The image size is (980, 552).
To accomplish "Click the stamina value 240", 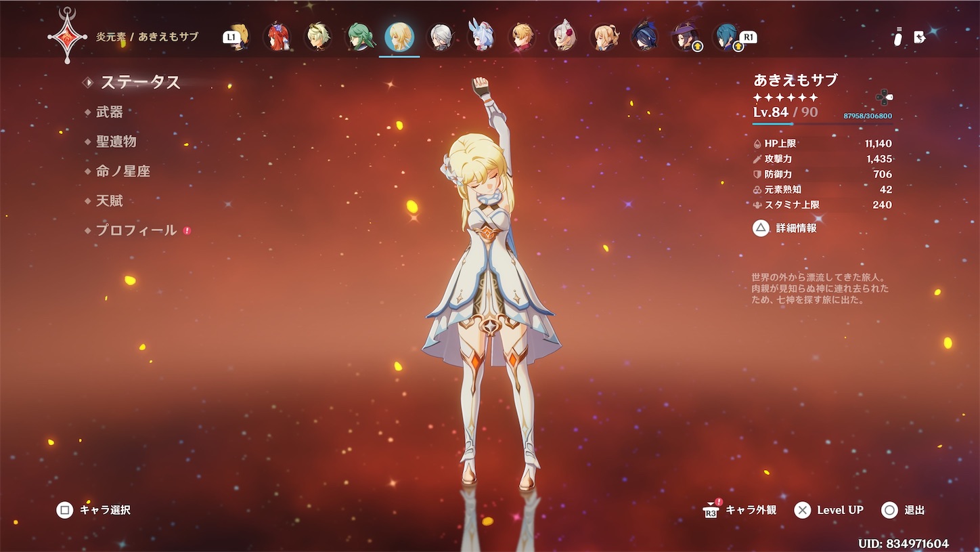I will [x=883, y=205].
